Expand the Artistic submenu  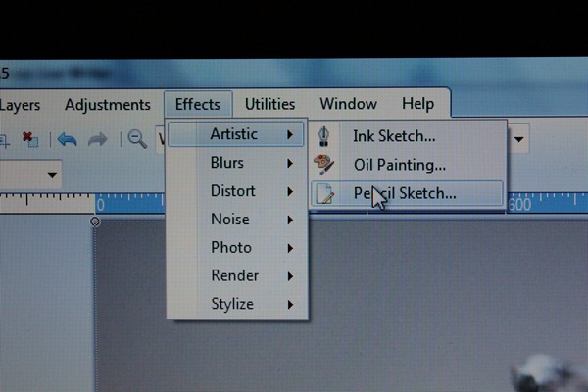(235, 134)
